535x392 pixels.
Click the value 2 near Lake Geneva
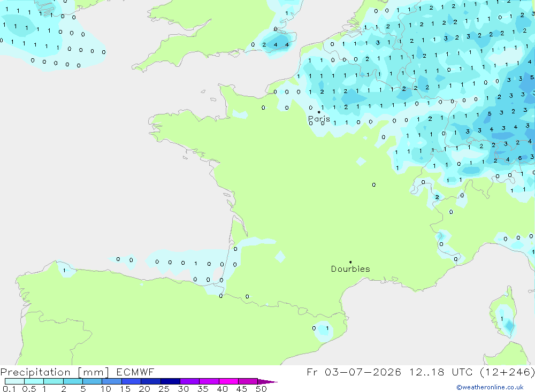437,197
